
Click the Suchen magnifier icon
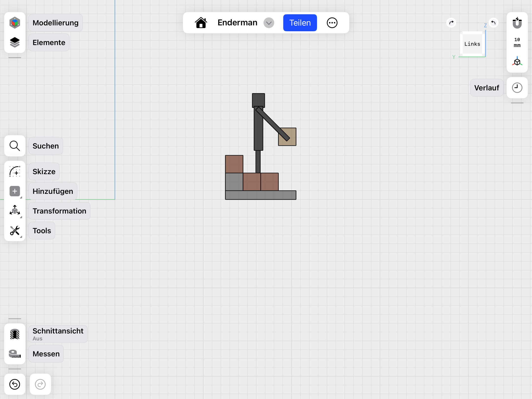(x=15, y=146)
